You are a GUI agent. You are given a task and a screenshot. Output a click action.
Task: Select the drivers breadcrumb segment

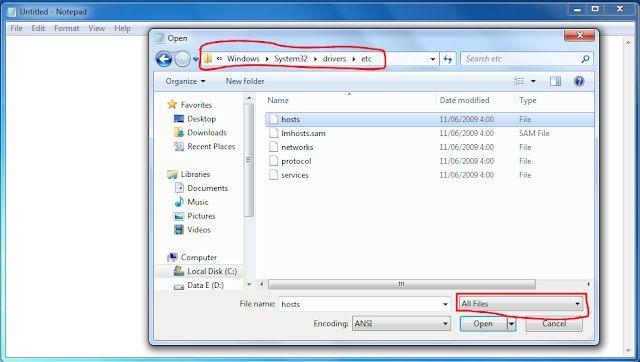[334, 59]
